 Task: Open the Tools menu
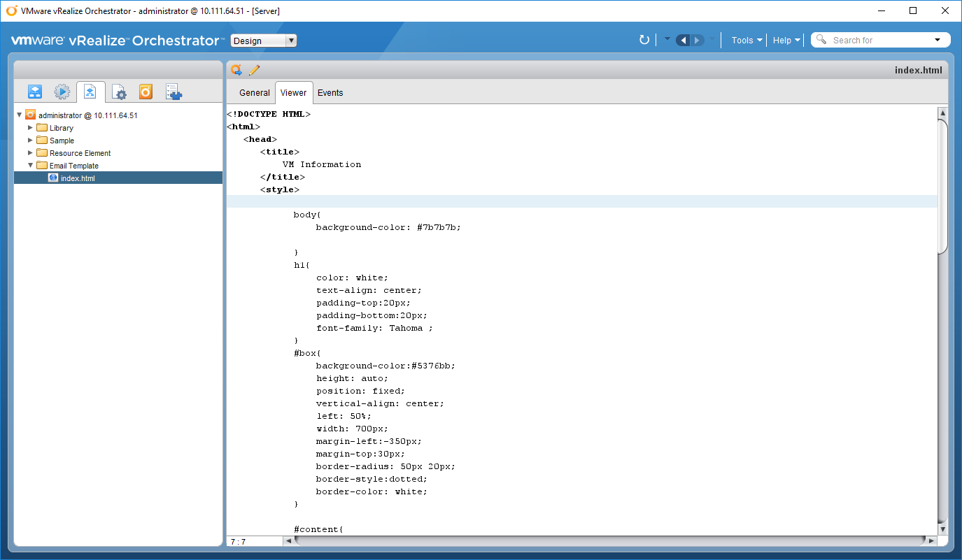tap(747, 40)
